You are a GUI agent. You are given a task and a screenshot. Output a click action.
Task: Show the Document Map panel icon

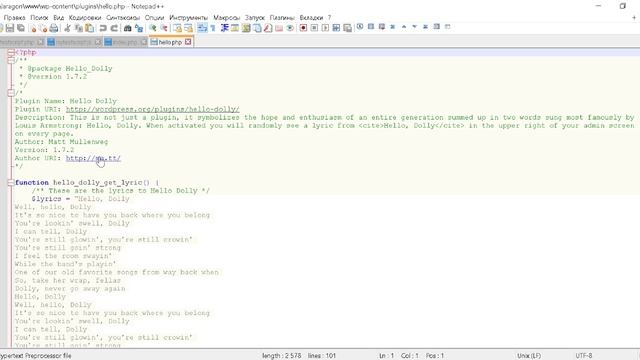(x=246, y=28)
